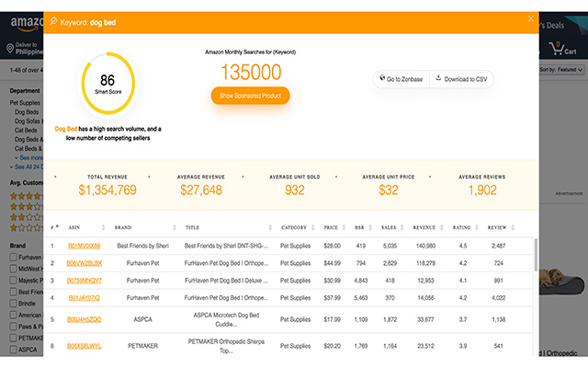Viewport: 588px width, 368px height.
Task: Select Dog Beds department link
Action: [x=27, y=112]
